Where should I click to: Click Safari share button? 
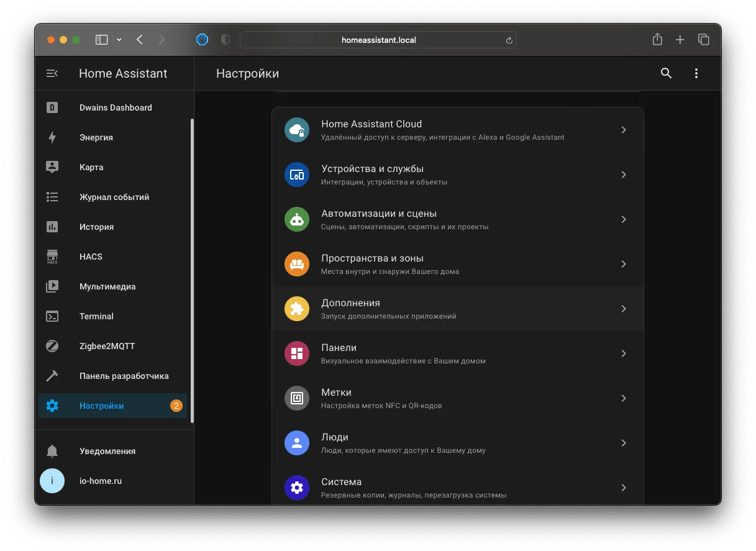tap(657, 39)
